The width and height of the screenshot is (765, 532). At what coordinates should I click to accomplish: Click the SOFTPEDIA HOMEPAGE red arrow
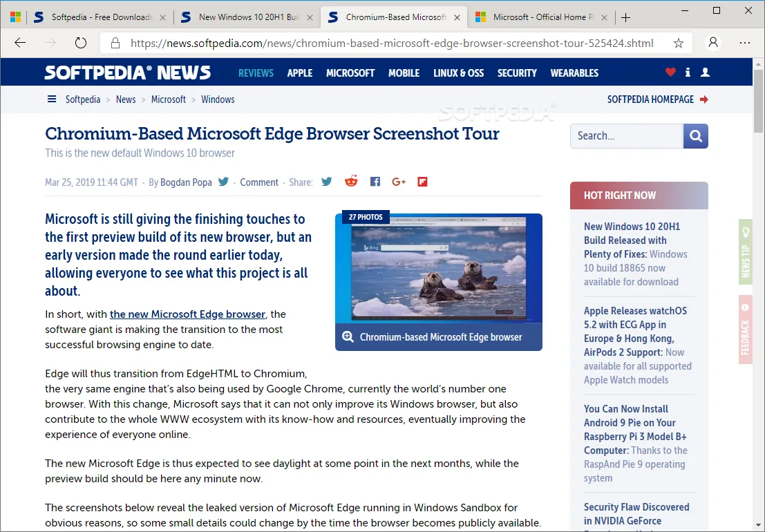pos(703,99)
